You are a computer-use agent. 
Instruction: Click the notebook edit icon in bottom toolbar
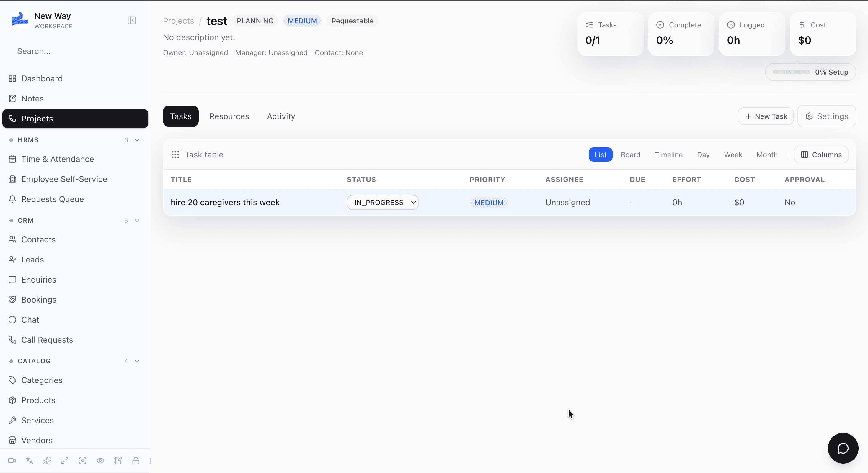[118, 461]
